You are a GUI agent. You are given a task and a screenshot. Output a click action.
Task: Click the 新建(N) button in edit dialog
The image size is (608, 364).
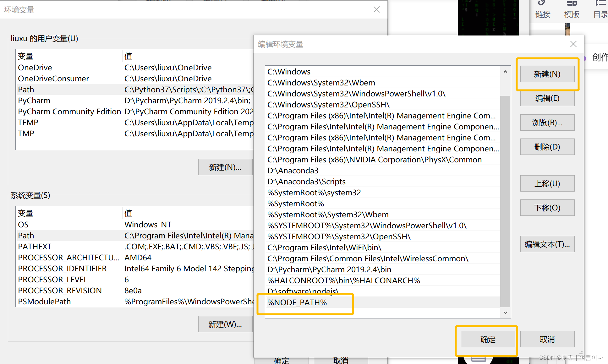(x=547, y=74)
